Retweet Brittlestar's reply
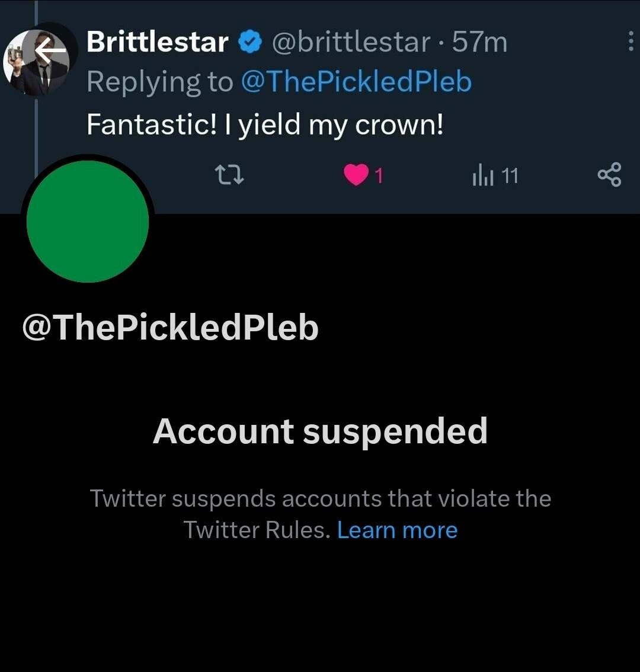Viewport: 640px width, 672px height. pyautogui.click(x=229, y=175)
